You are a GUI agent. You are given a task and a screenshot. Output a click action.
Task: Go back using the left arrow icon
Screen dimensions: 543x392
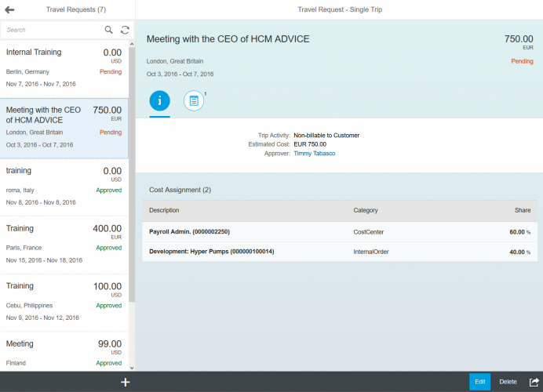9,9
